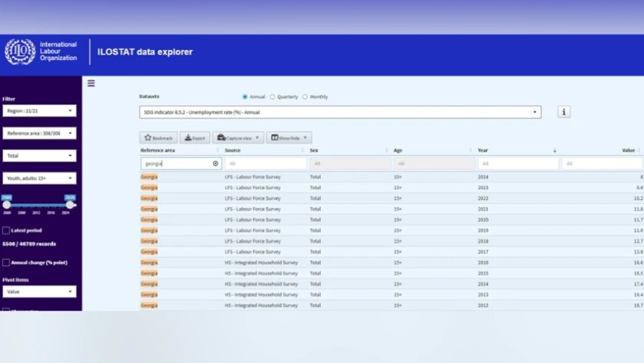The image size is (644, 363).
Task: Select the Quarterly radio button
Action: pos(272,97)
